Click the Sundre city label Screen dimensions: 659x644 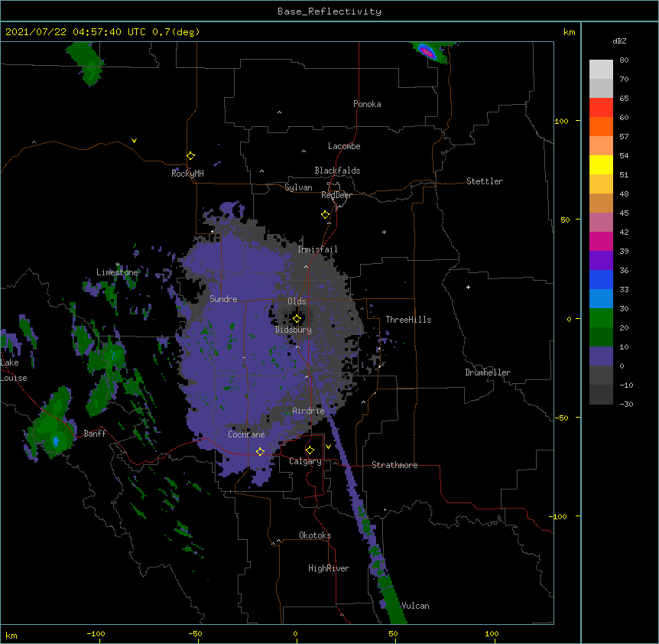click(x=223, y=299)
